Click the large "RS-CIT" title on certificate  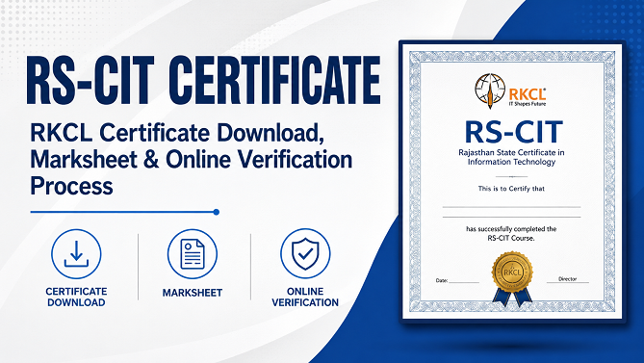click(x=513, y=133)
